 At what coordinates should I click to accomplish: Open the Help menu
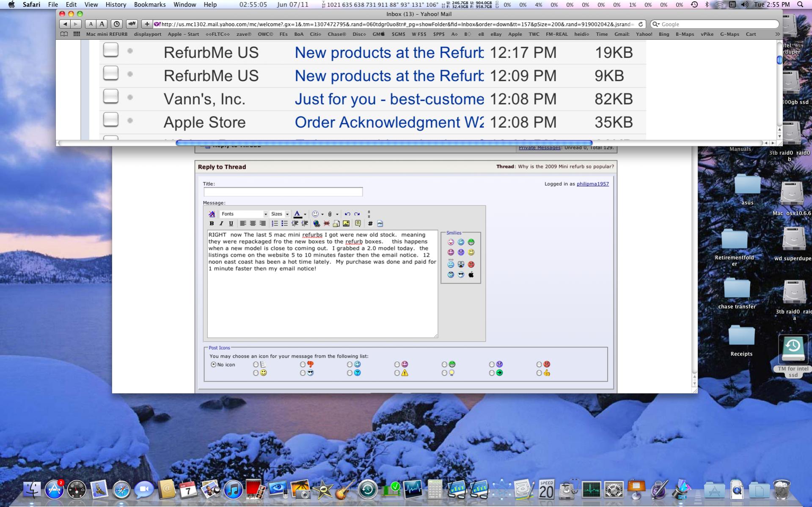tap(210, 5)
